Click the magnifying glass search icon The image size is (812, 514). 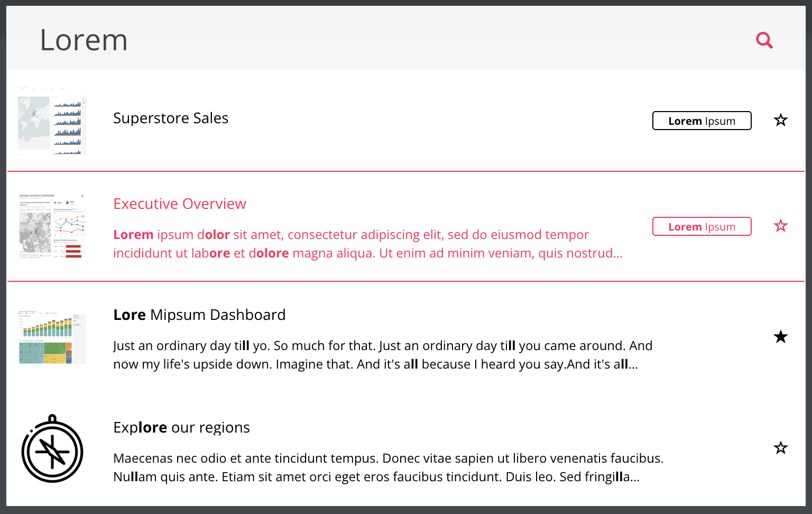pos(764,40)
